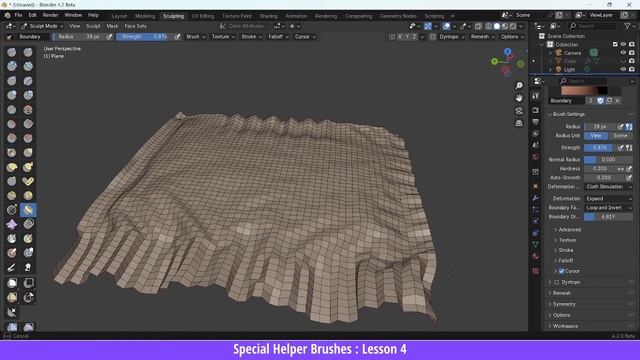Toggle Collection exclude checkbox in outliner
This screenshot has width=640, height=360.
615,44
